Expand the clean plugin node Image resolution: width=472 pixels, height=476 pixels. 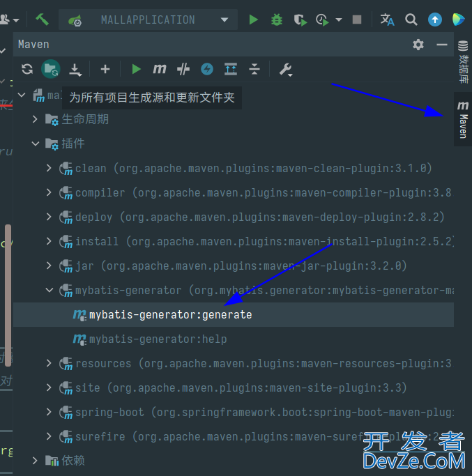[49, 168]
